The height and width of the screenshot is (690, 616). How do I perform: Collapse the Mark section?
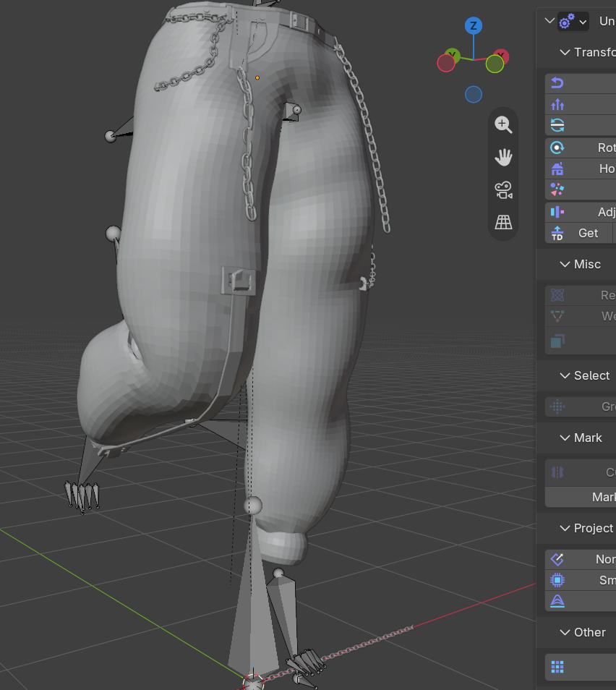[565, 438]
